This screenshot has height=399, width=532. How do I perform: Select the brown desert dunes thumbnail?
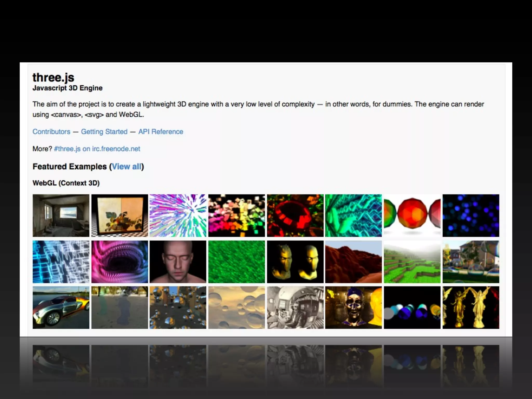tap(354, 262)
